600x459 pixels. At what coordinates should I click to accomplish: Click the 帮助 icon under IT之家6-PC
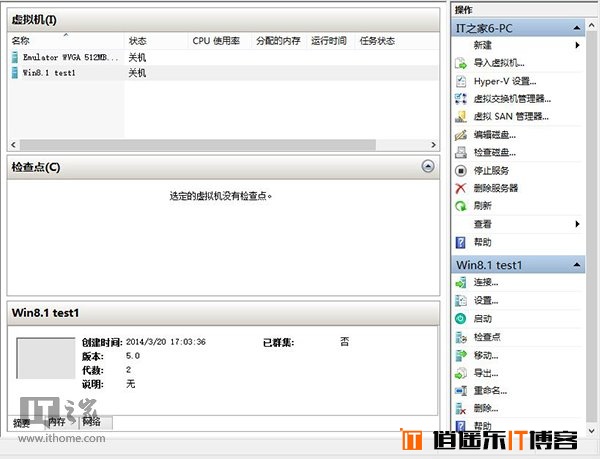pos(461,242)
